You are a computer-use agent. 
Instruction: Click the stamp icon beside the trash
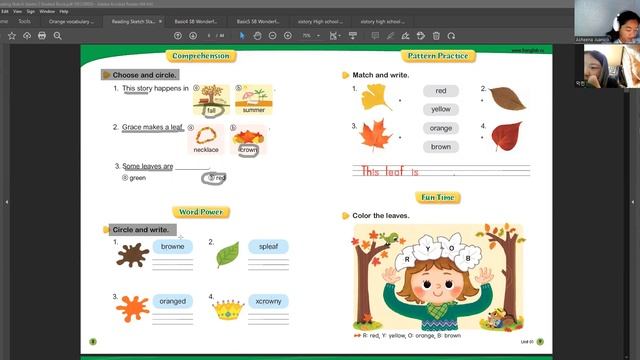421,36
